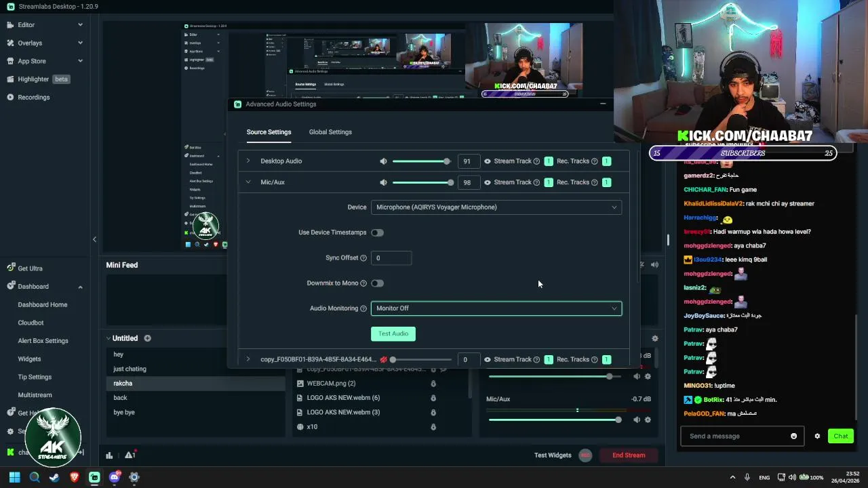The width and height of the screenshot is (868, 488).
Task: Open the Dashboard Home link
Action: tap(43, 304)
